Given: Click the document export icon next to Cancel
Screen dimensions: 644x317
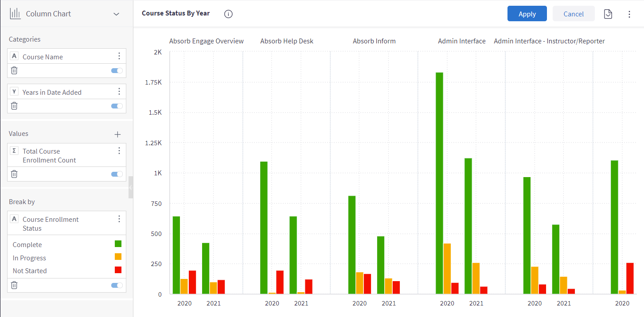Looking at the screenshot, I should [x=608, y=14].
